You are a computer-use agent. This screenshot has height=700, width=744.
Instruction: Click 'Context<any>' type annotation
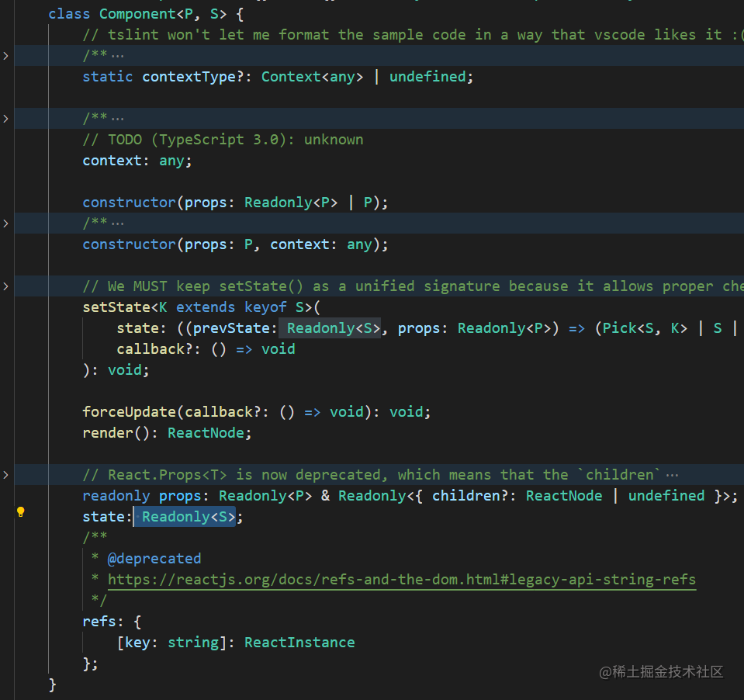312,77
